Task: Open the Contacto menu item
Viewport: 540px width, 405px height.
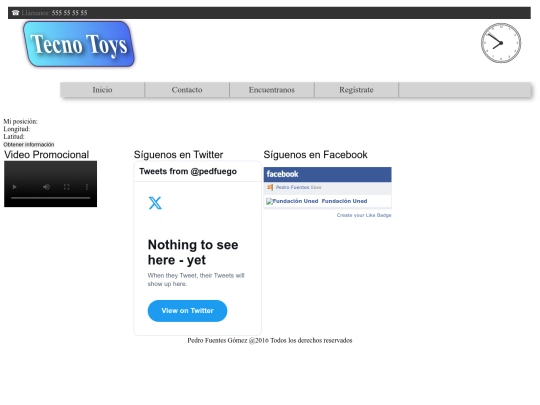Action: tap(187, 90)
